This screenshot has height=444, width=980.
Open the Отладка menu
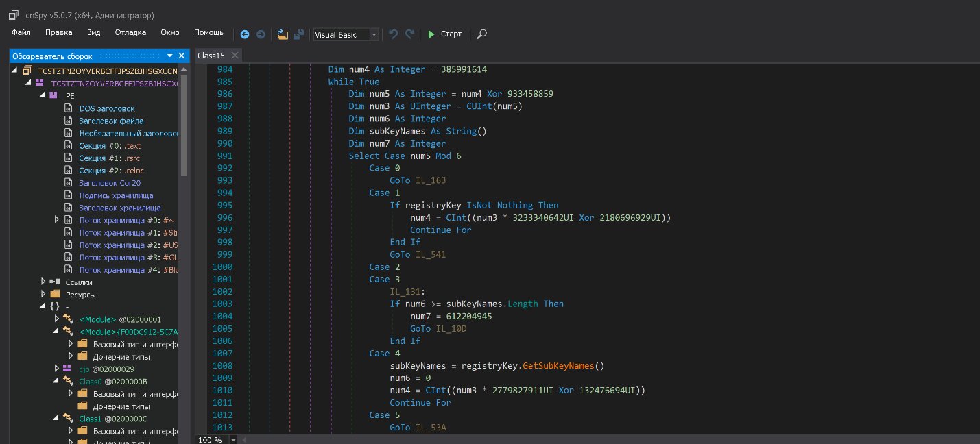[130, 32]
